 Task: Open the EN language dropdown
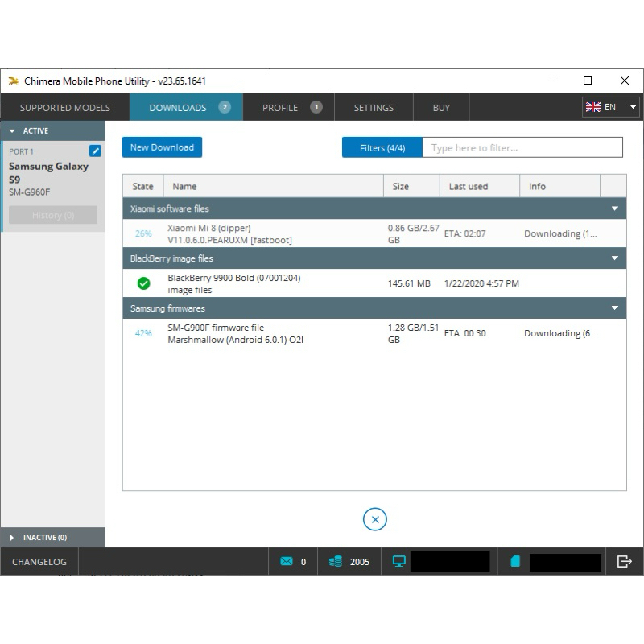click(x=610, y=107)
